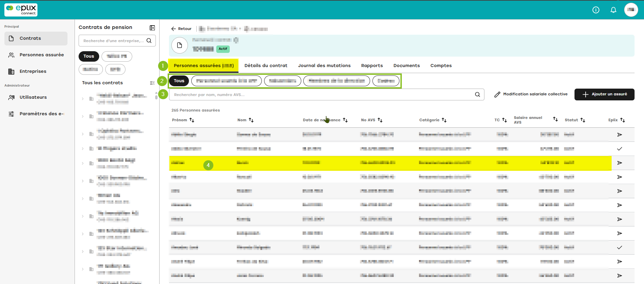Click the Actif status badge
The height and width of the screenshot is (284, 644).
click(223, 49)
